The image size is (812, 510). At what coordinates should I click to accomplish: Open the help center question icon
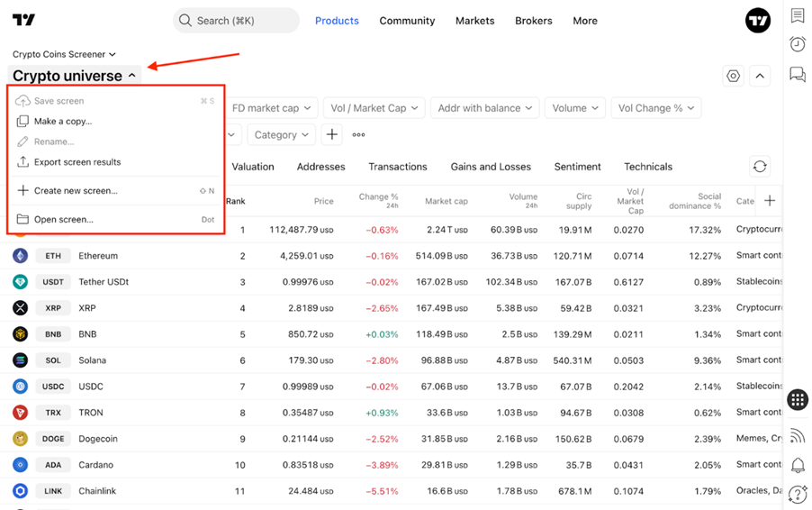798,495
